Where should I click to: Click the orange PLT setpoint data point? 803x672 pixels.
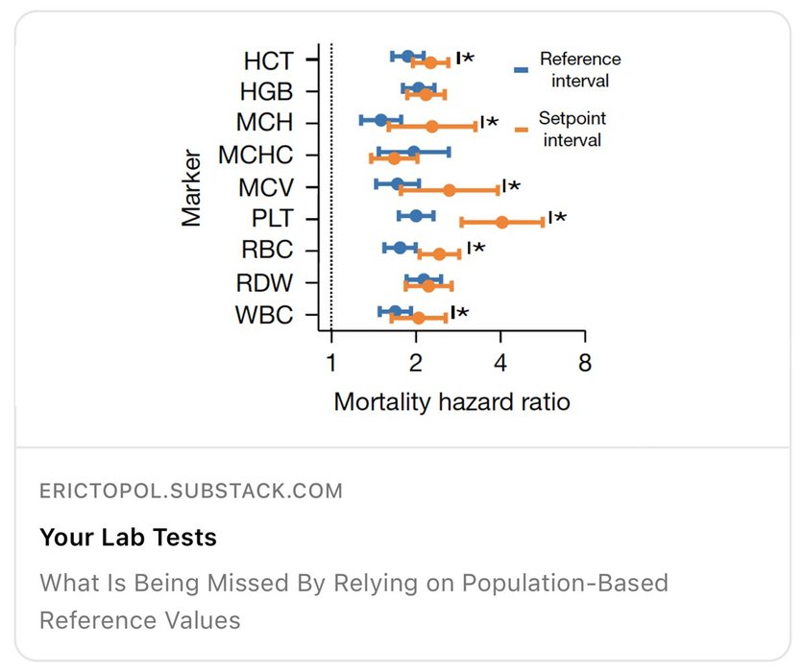pos(501,222)
